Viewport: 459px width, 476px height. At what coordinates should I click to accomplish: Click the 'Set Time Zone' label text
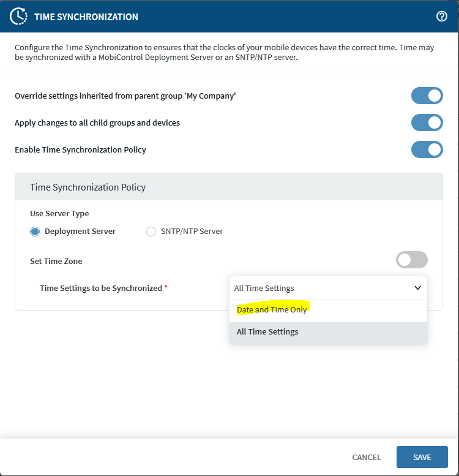(x=56, y=261)
